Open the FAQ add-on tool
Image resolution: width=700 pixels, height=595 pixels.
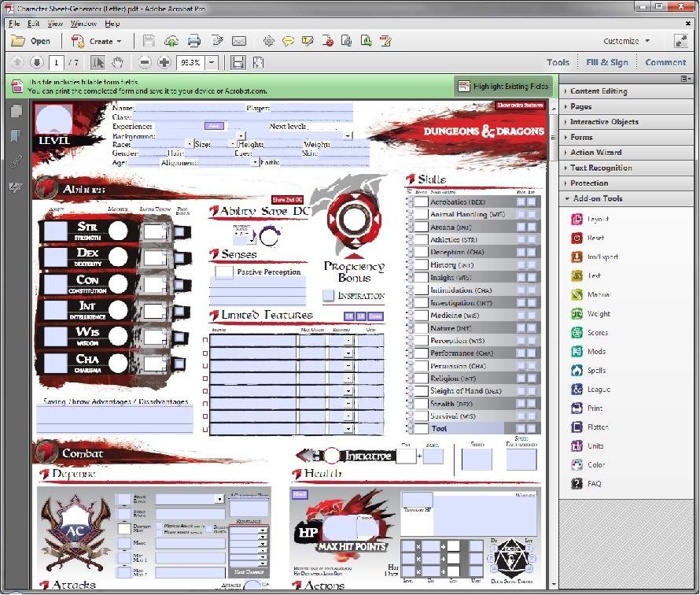[594, 484]
